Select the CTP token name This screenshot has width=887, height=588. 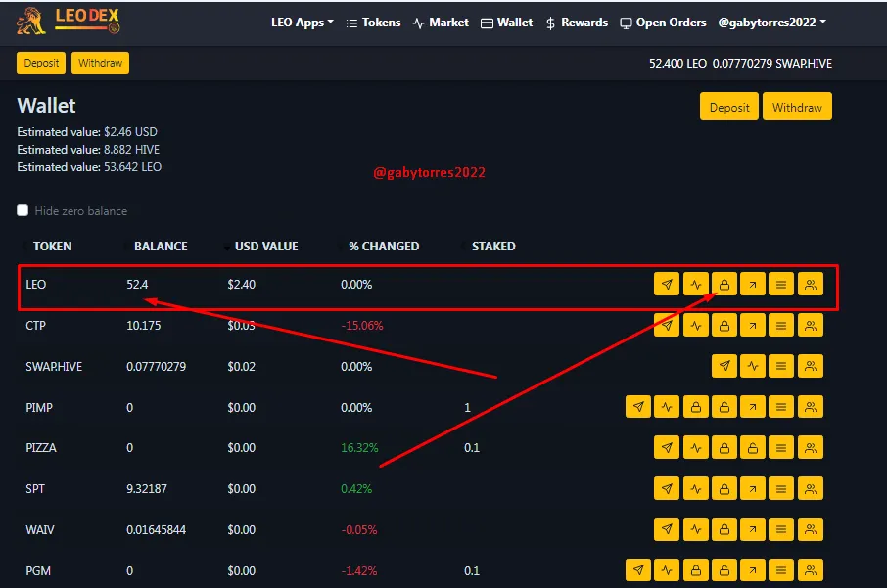(35, 325)
